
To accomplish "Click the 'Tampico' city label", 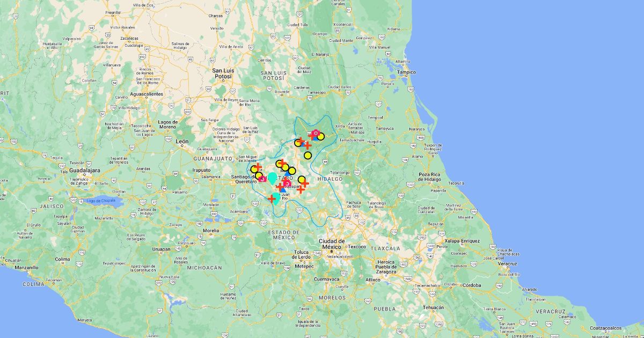I will (x=406, y=72).
